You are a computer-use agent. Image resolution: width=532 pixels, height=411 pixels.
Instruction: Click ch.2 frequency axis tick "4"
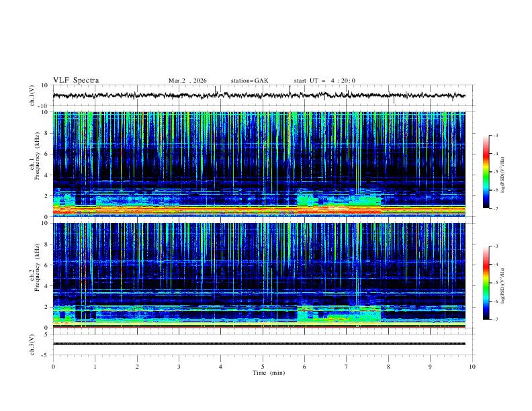pos(46,286)
